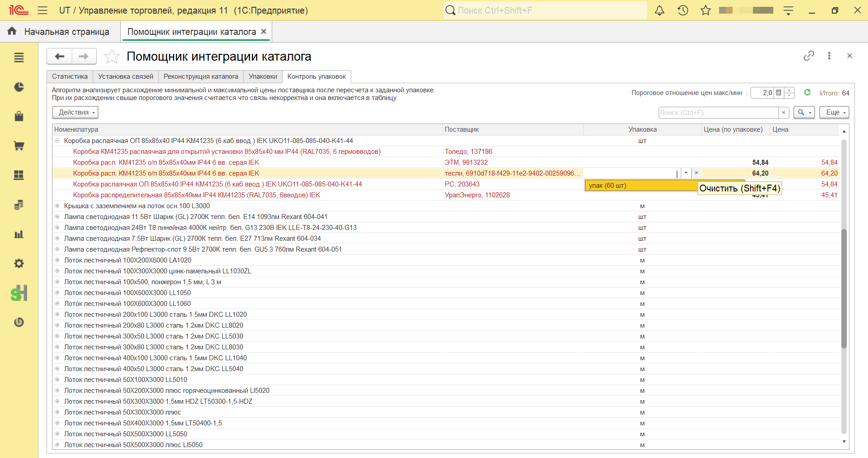Open the Еще dropdown menu

coord(834,112)
